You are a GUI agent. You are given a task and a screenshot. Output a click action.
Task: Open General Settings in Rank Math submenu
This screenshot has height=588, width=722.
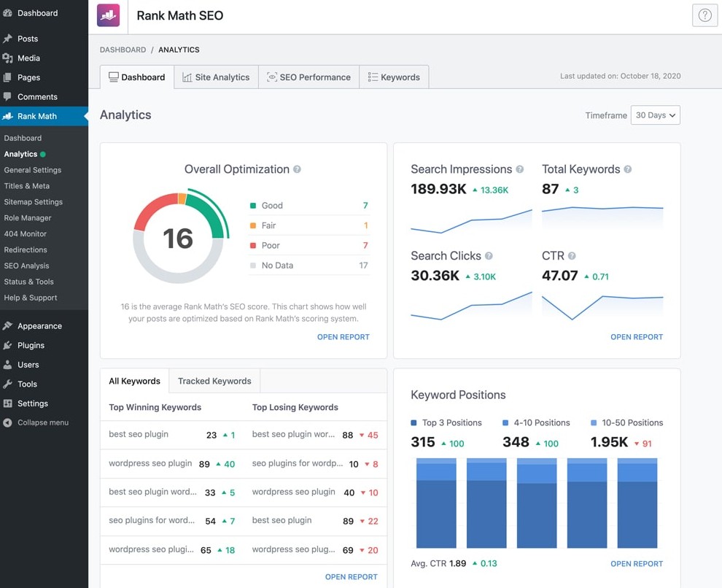(33, 170)
